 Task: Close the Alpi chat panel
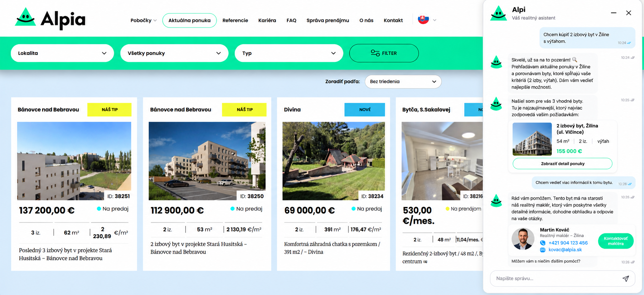click(x=629, y=13)
